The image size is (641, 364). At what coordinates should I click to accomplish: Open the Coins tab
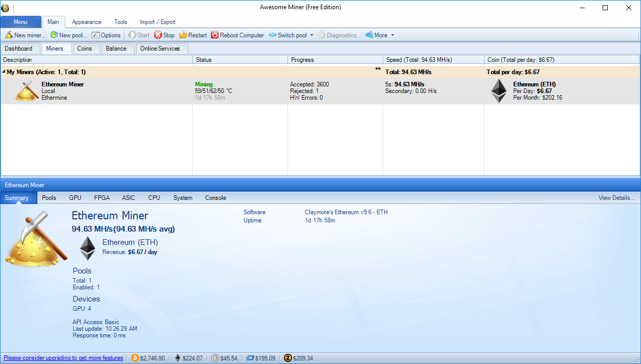pos(84,49)
